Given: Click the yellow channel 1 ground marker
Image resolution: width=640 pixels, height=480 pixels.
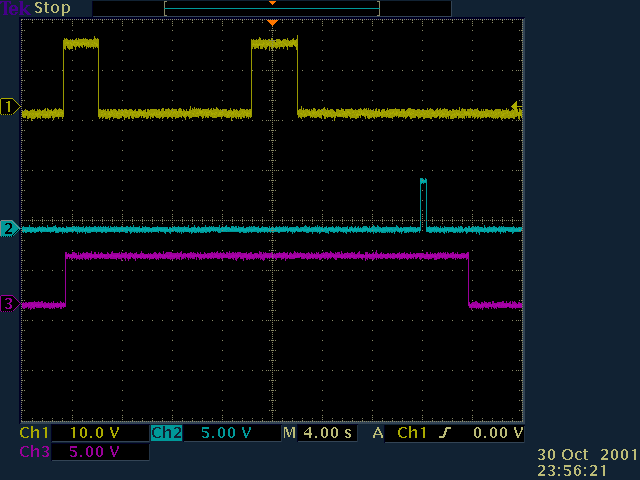Looking at the screenshot, I should click(10, 106).
